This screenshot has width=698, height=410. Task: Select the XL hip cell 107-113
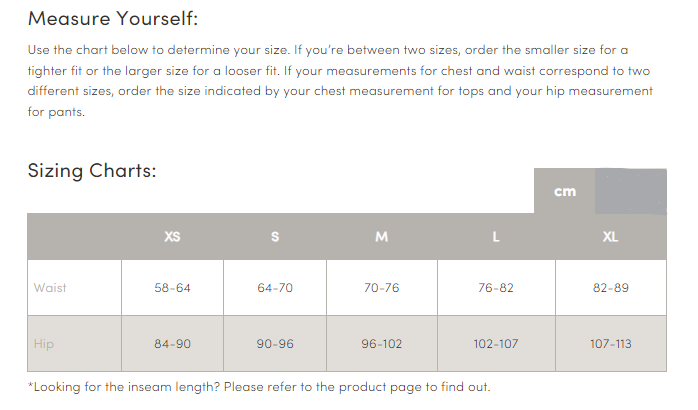[x=610, y=344]
